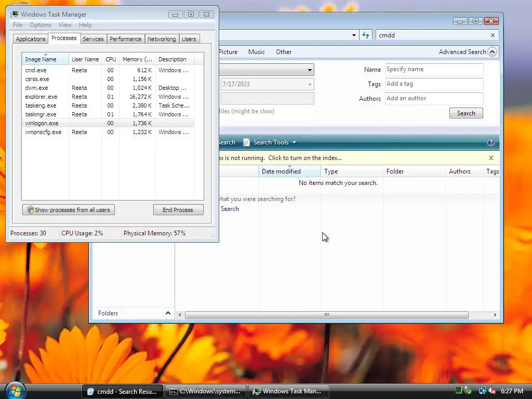Open the Options menu in Task Manager

tap(41, 25)
